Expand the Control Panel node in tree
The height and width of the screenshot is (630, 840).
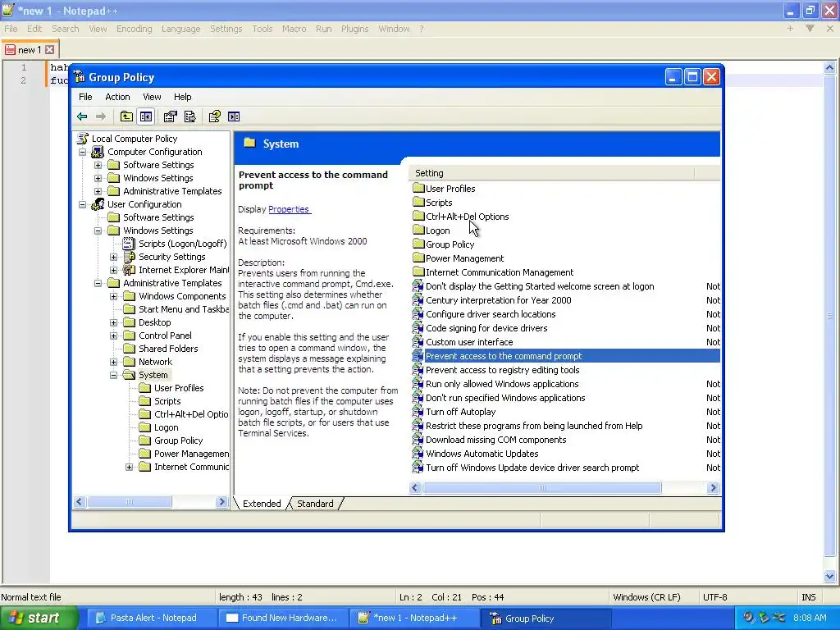click(x=113, y=336)
